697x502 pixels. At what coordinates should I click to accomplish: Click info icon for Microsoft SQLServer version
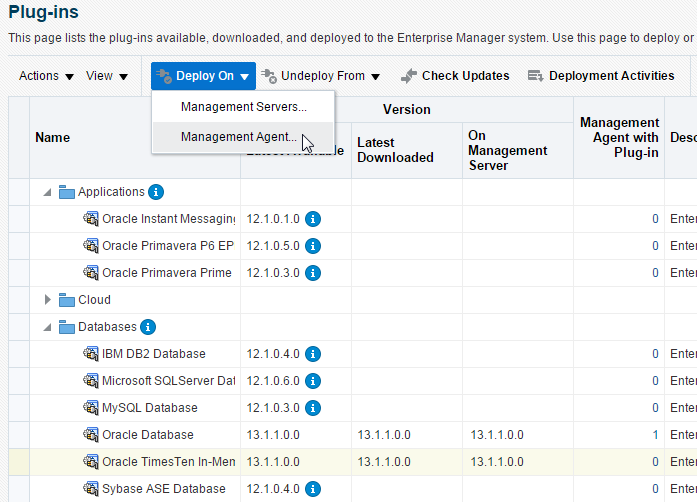pos(313,381)
